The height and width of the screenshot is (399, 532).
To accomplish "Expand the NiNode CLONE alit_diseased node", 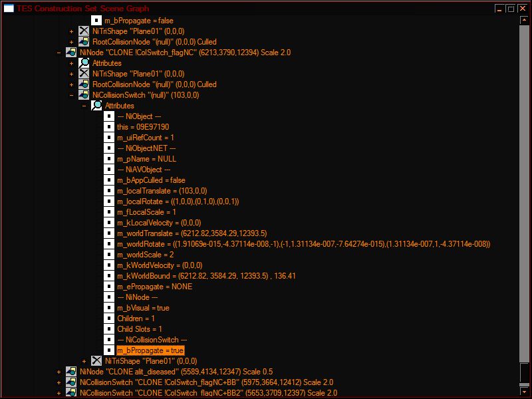I will [x=59, y=372].
